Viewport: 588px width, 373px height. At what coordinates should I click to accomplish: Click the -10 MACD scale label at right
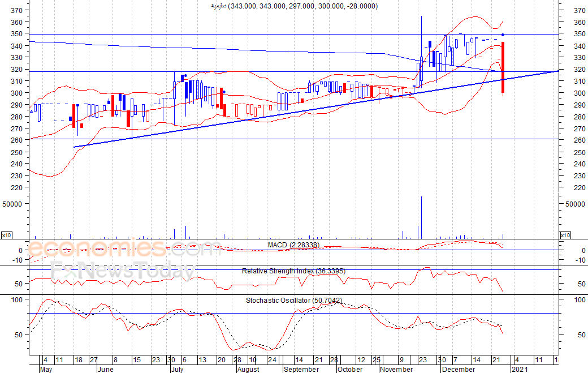pyautogui.click(x=580, y=260)
